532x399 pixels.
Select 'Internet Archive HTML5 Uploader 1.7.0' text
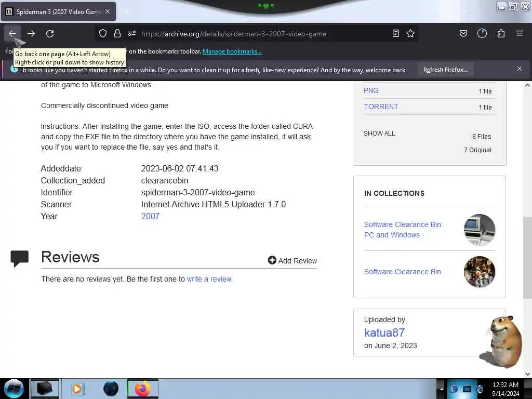pyautogui.click(x=214, y=205)
